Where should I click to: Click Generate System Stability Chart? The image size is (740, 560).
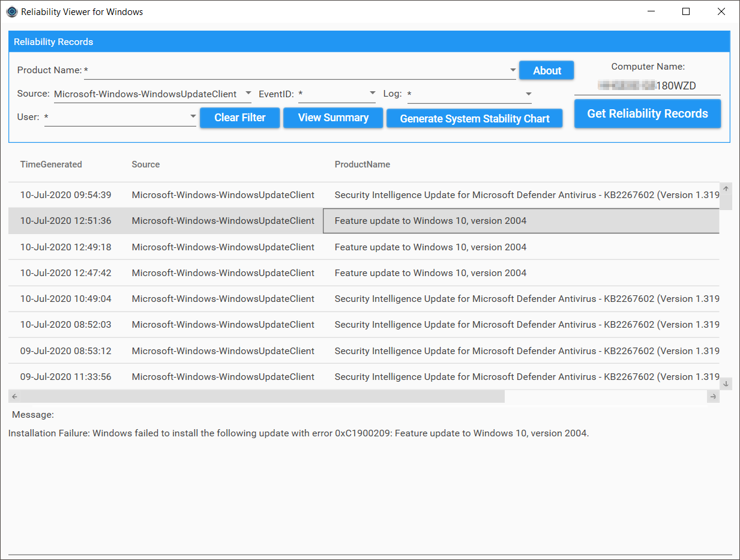click(x=475, y=118)
